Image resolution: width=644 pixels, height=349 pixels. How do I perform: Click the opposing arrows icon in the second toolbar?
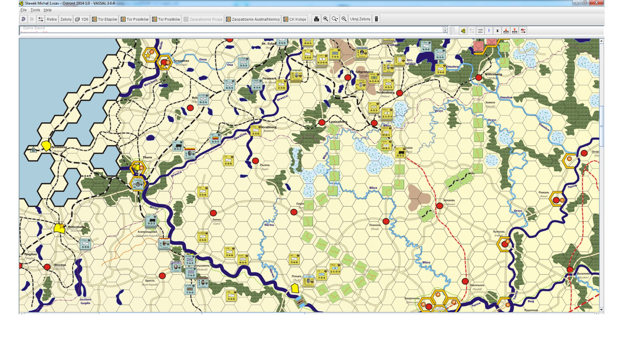[x=480, y=31]
